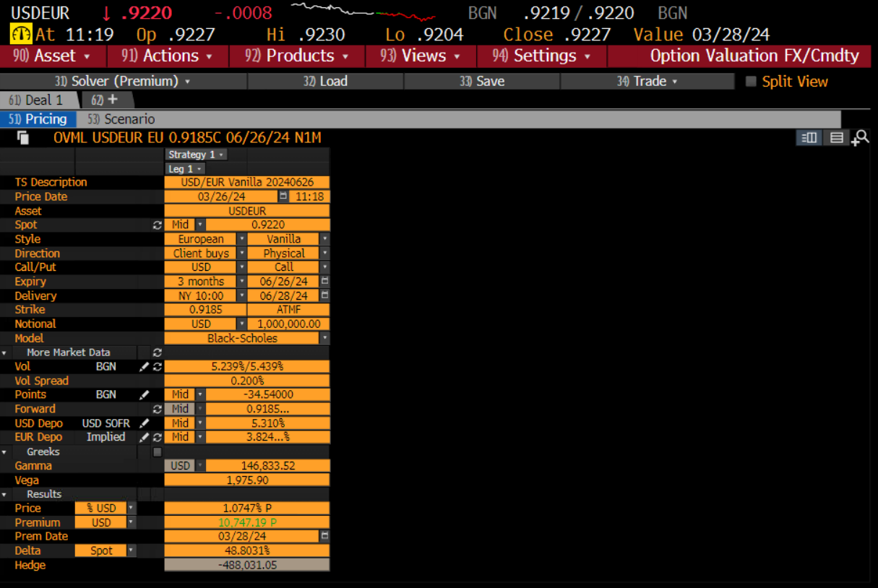Screen dimensions: 878x588
Task: Click the pencil icon for USD Depo
Action: pyautogui.click(x=145, y=423)
